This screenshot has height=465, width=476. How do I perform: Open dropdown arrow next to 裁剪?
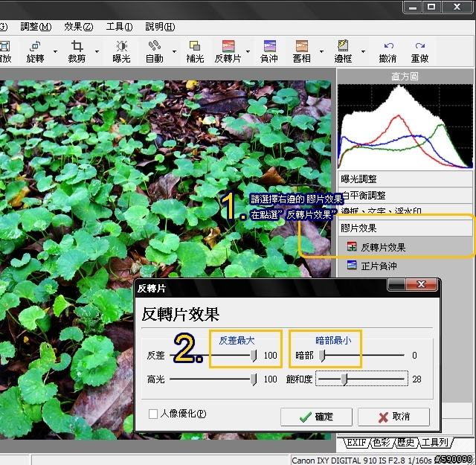point(97,51)
